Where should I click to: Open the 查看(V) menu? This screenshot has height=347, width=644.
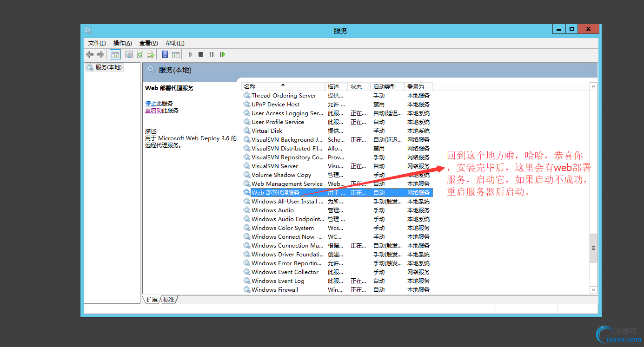tap(149, 43)
